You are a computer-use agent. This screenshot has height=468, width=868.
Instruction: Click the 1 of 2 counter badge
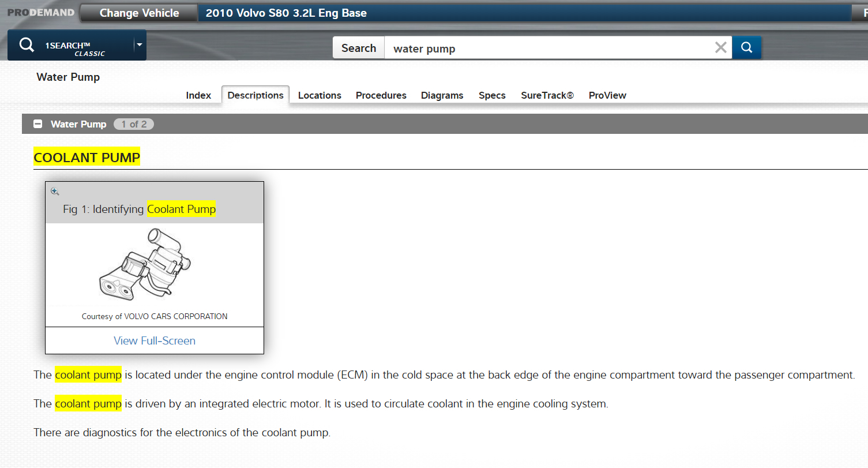click(x=134, y=124)
